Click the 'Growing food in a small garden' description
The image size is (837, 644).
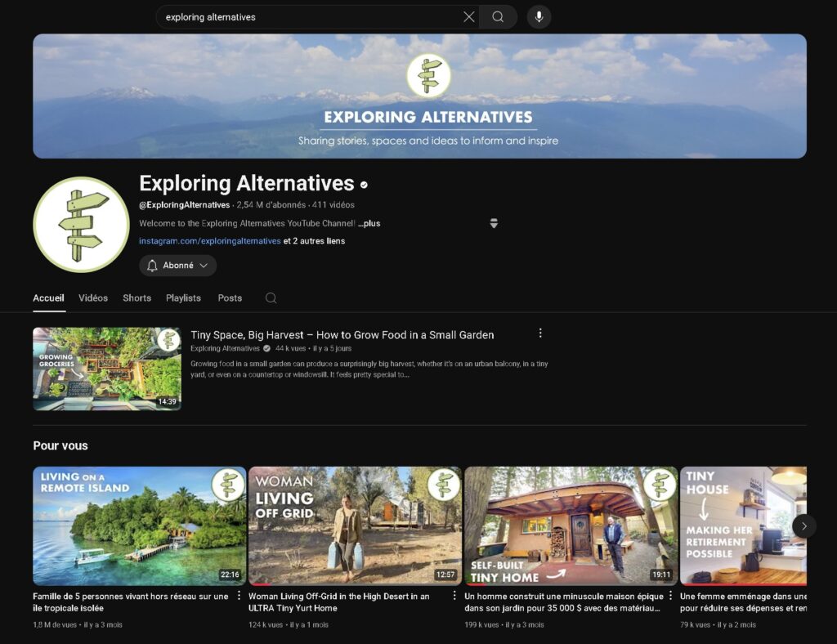pos(369,369)
